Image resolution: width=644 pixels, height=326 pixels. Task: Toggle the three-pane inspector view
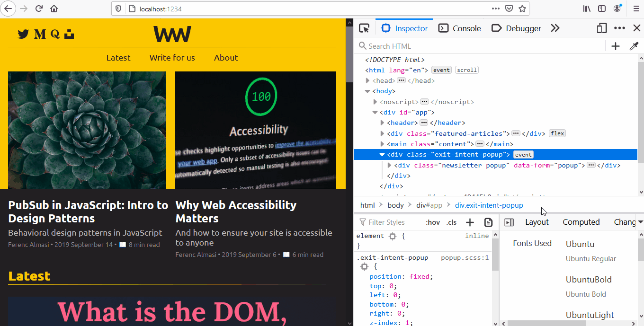[509, 222]
